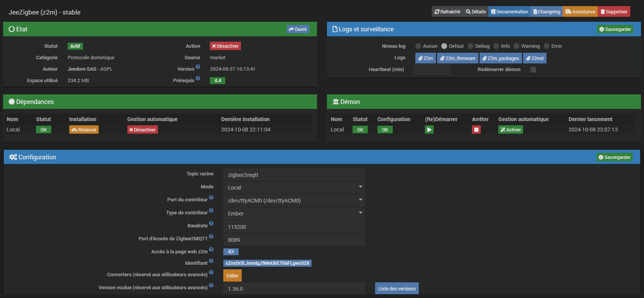Click the Ouvrir button in Etat panel
644x298 pixels.
pyautogui.click(x=298, y=29)
